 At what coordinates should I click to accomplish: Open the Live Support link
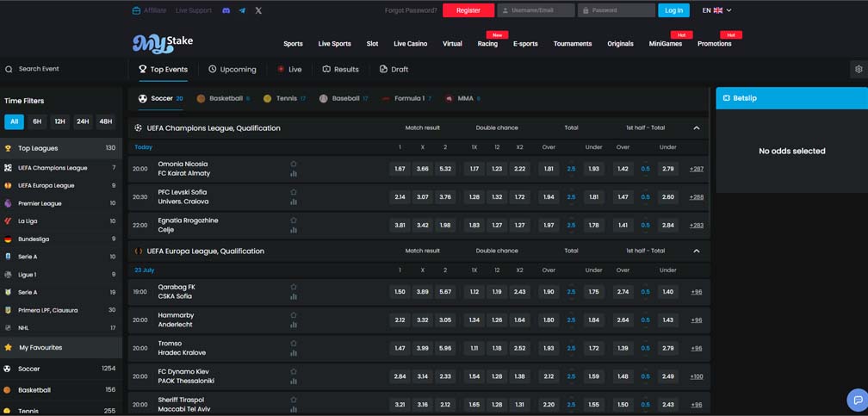pos(193,10)
